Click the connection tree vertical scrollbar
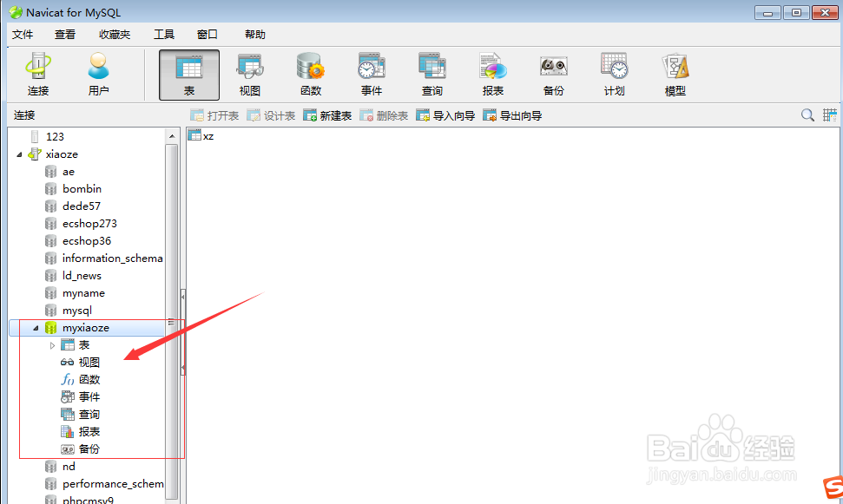The height and width of the screenshot is (504, 843). [172, 322]
